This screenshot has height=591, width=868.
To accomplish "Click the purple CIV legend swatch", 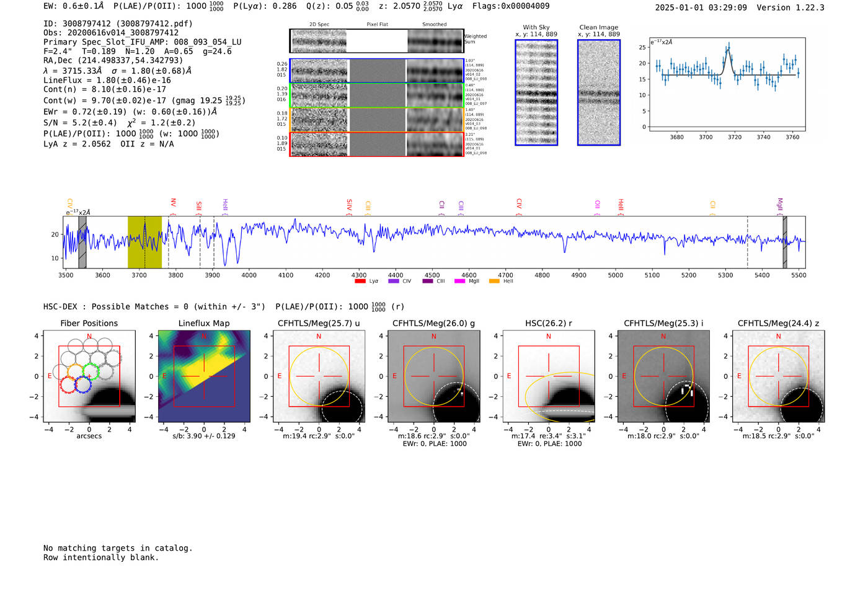I will 393,282.
